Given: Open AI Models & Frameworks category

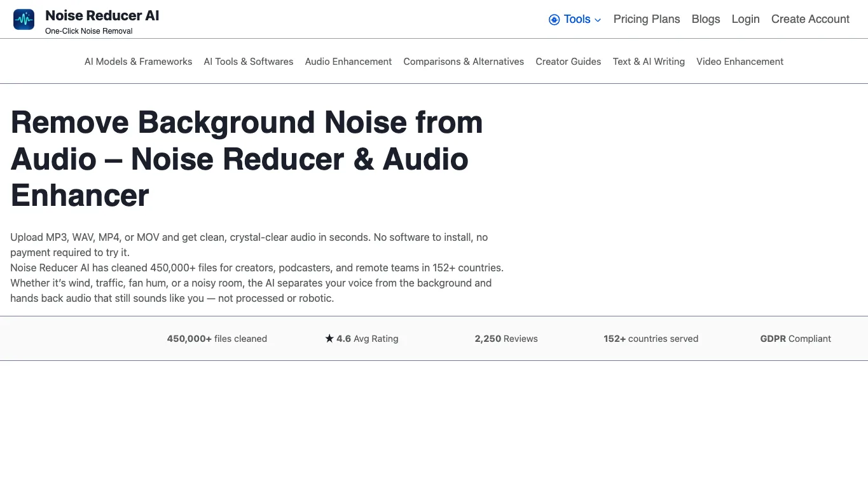Looking at the screenshot, I should pos(138,62).
